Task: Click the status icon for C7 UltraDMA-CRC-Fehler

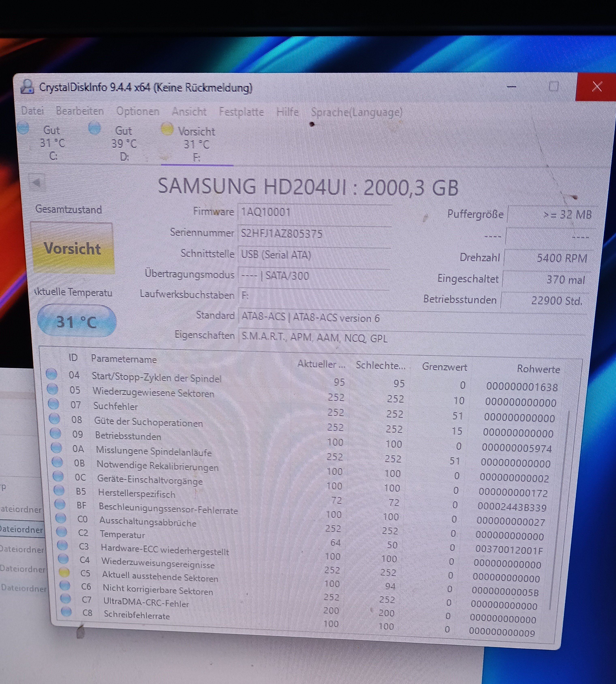Action: 65,598
